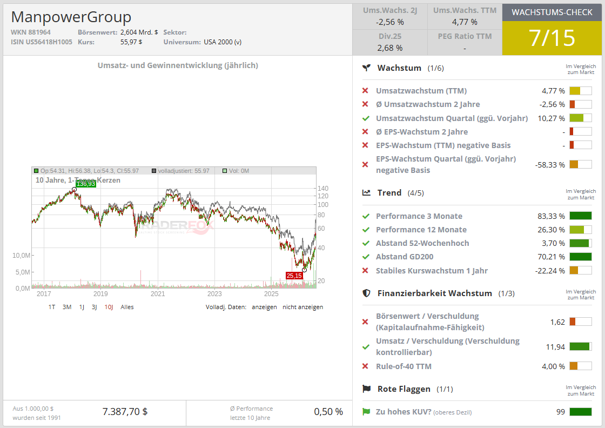605x428 pixels.
Task: Click red X next to Ø EPS-Wachstum 2 Jahre
Action: point(365,132)
